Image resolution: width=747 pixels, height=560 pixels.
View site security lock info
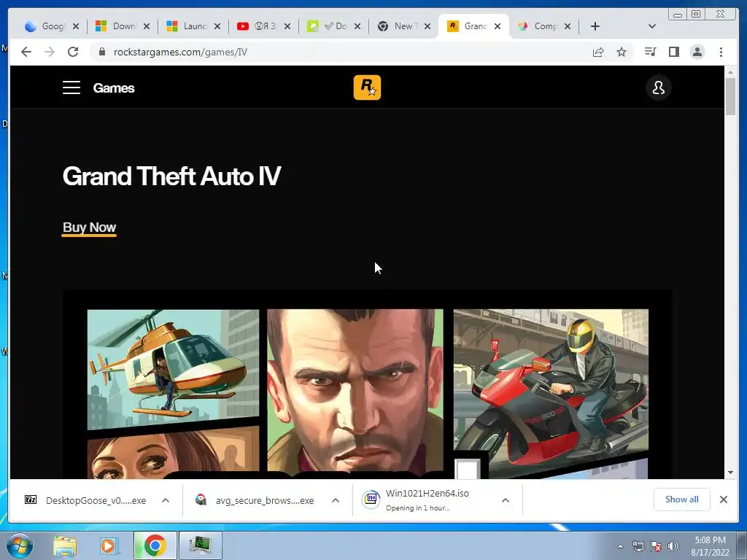point(101,52)
